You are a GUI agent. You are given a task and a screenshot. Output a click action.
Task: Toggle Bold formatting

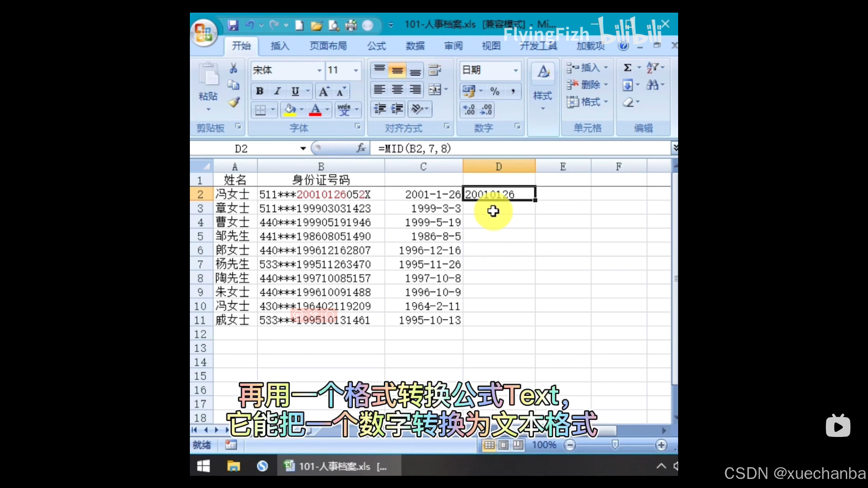click(259, 91)
